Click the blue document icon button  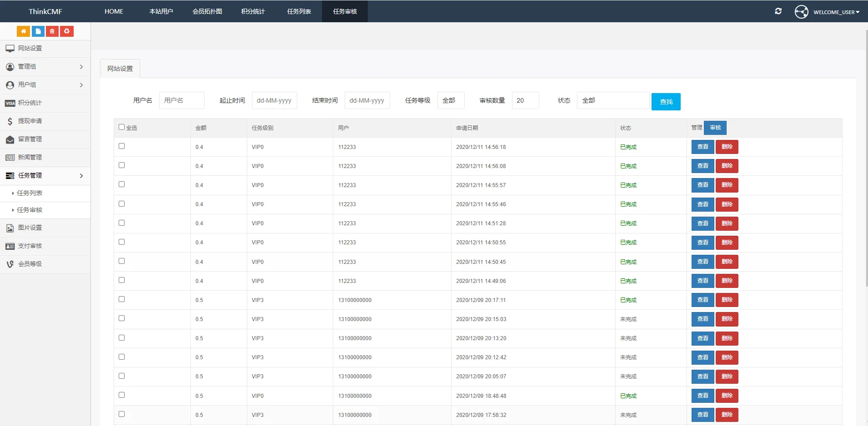point(38,31)
